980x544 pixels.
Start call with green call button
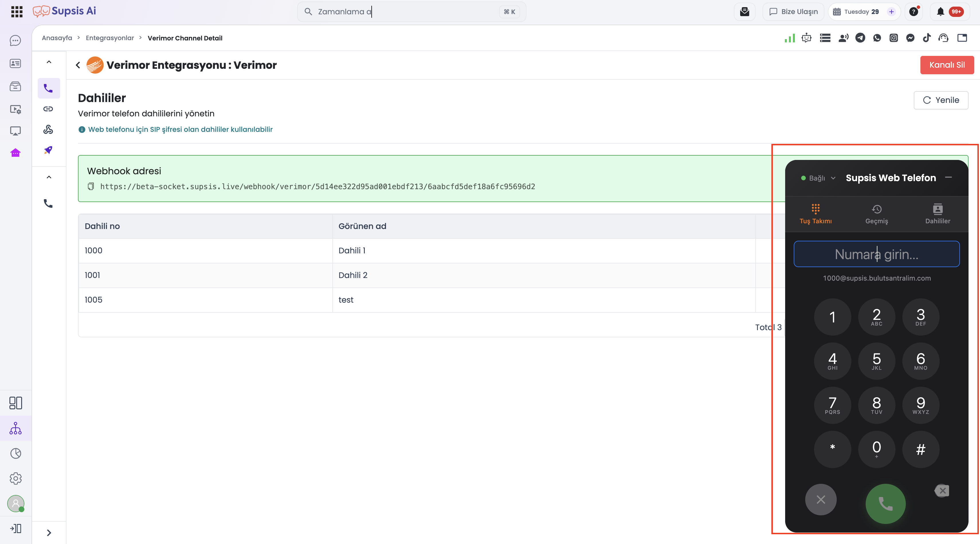pos(885,504)
